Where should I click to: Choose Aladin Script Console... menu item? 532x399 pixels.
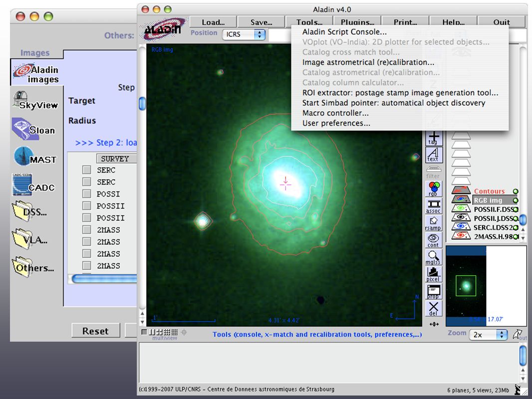click(x=344, y=32)
